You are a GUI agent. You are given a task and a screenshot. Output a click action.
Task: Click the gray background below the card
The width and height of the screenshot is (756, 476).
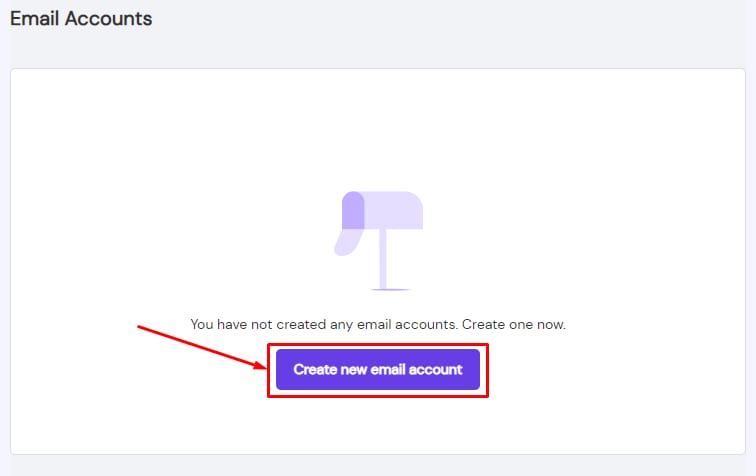click(378, 466)
